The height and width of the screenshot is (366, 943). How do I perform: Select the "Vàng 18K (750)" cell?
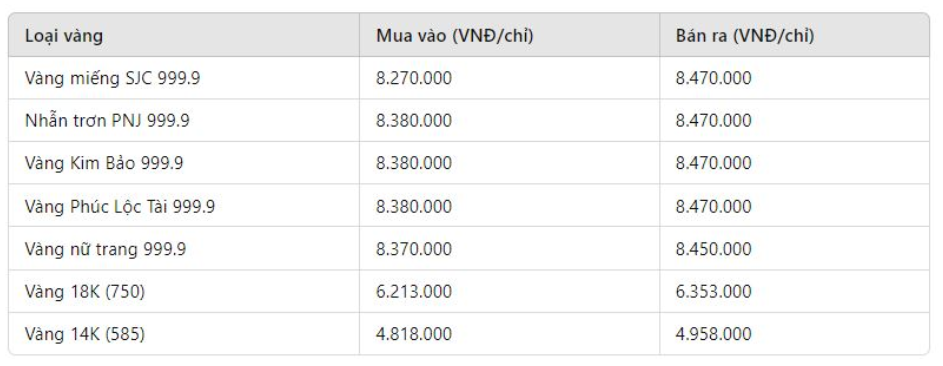pos(184,291)
